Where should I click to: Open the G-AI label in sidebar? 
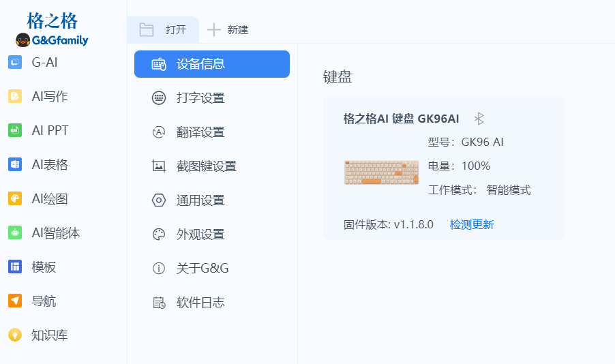(x=44, y=62)
